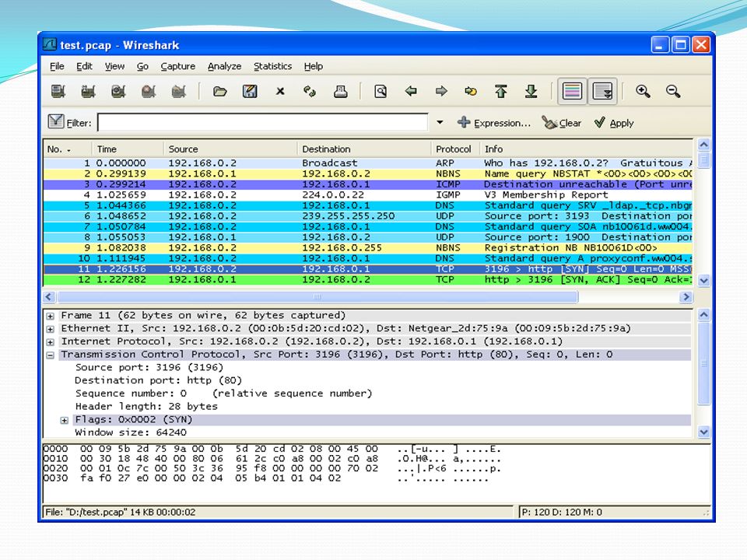This screenshot has width=747, height=560.
Task: Open the Help menu
Action: [x=314, y=66]
